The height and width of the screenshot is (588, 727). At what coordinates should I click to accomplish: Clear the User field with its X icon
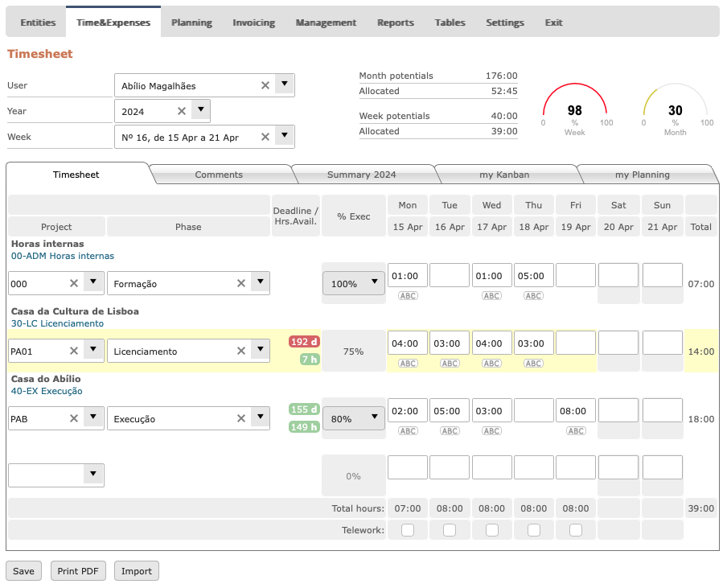[265, 85]
